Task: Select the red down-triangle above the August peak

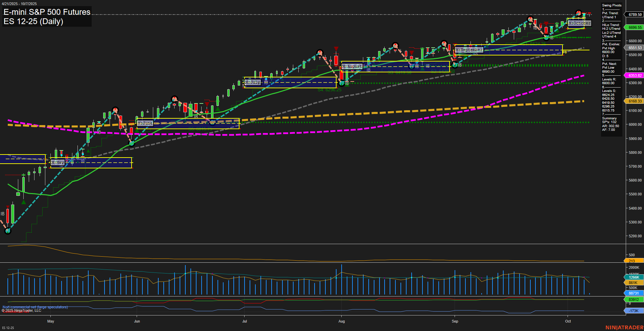Action: click(336, 49)
